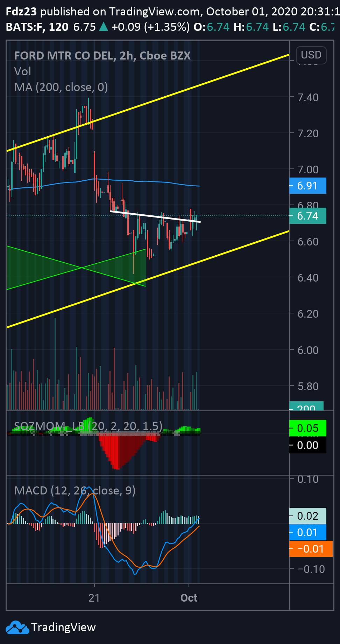340x644 pixels.
Task: Click the 0.02 MACD histogram value tag
Action: (x=308, y=516)
